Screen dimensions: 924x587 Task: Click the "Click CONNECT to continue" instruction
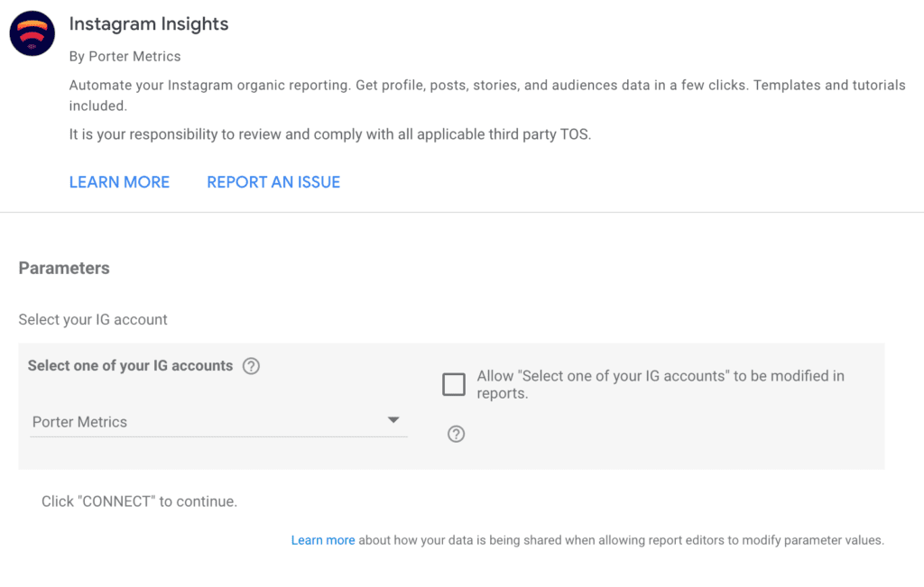pyautogui.click(x=138, y=500)
